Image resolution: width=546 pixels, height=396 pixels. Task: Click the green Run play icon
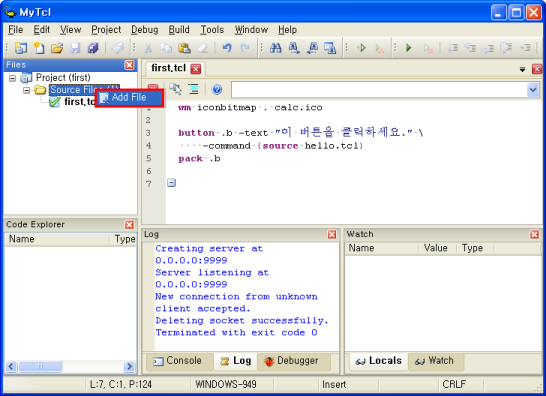tap(409, 48)
